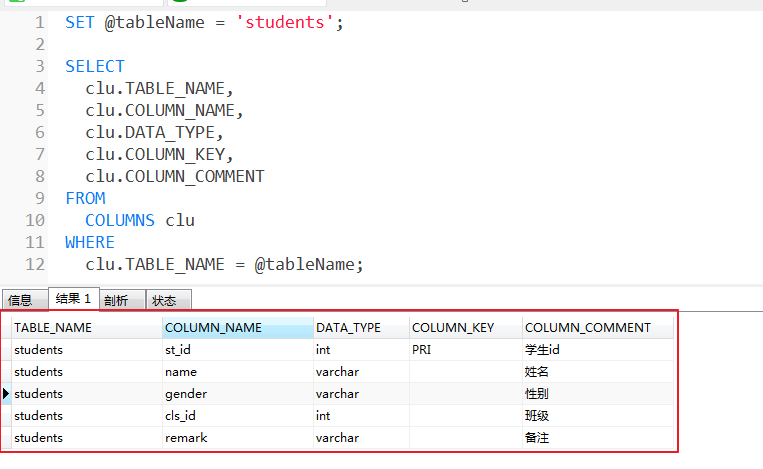Click clu.COLUMN_NAME on line 5
The height and width of the screenshot is (469, 763).
coord(160,110)
